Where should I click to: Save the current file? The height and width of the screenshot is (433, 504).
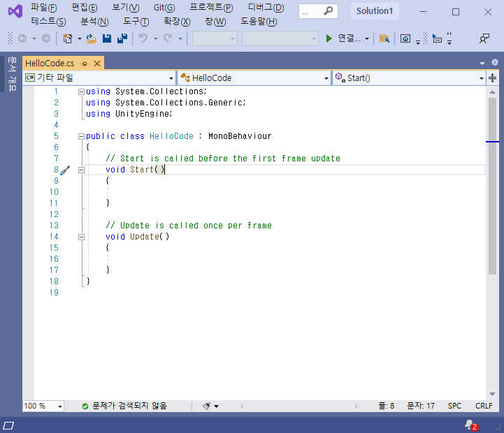click(x=107, y=38)
